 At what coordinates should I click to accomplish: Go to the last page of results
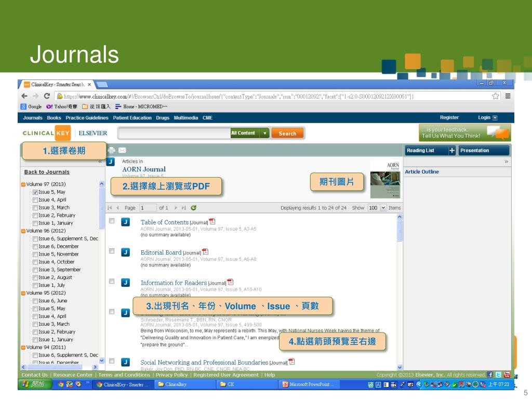(183, 208)
